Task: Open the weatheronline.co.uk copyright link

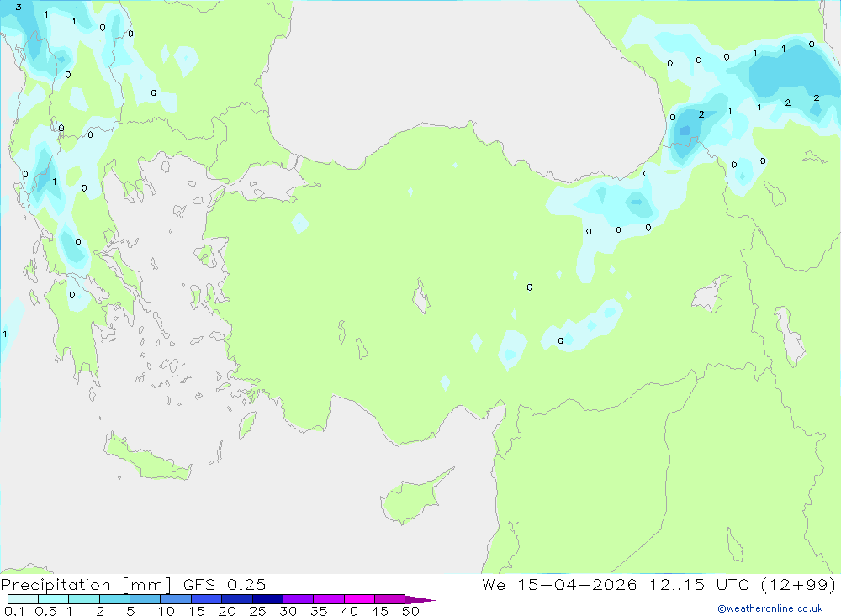Action: click(770, 608)
